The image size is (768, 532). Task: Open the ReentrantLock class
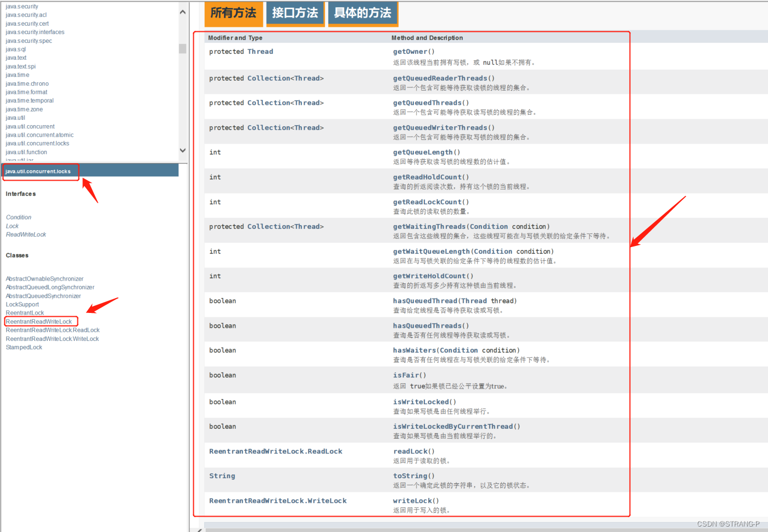[x=25, y=313]
